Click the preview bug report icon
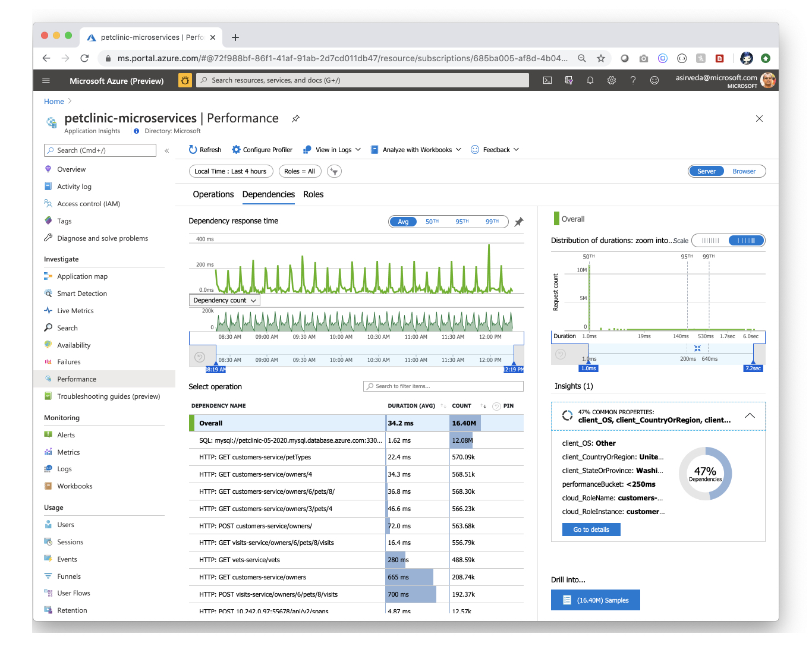812x665 pixels. coord(185,80)
